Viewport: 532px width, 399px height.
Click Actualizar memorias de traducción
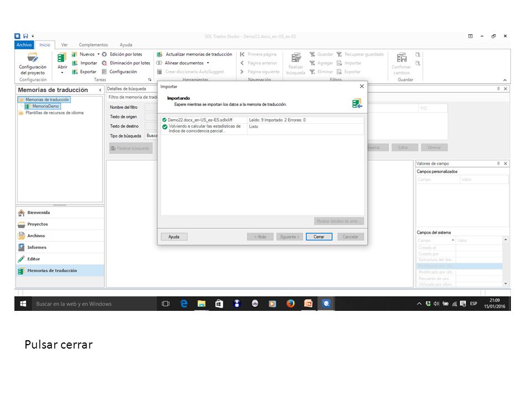pyautogui.click(x=195, y=54)
